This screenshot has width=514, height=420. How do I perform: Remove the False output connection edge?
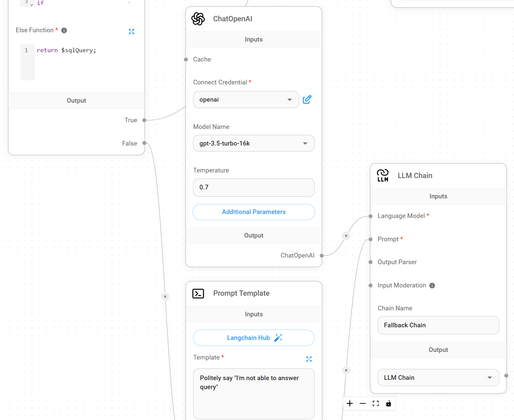[165, 296]
